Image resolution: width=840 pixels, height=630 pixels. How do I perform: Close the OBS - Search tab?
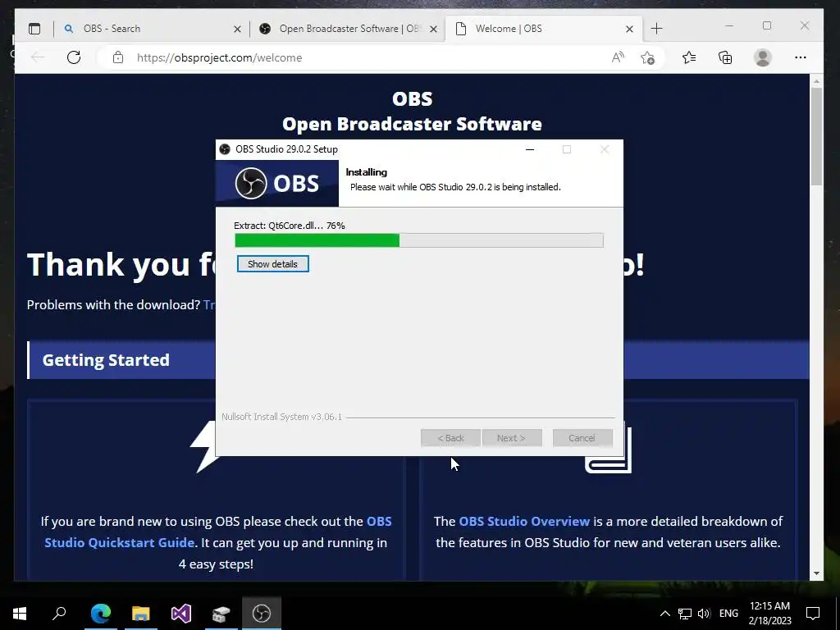pos(237,30)
